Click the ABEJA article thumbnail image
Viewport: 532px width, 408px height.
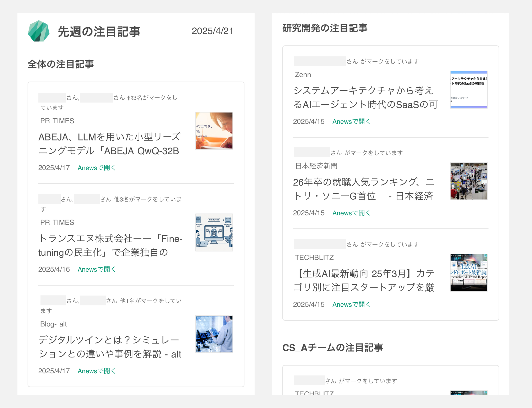point(214,131)
